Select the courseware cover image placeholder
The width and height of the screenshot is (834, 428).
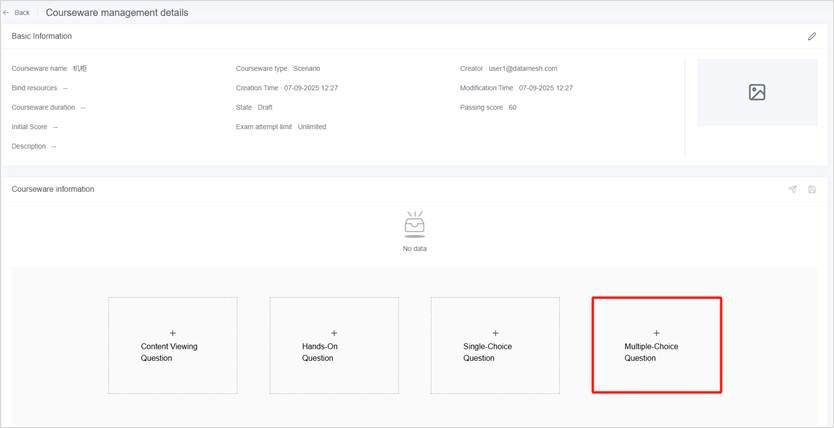click(x=757, y=93)
